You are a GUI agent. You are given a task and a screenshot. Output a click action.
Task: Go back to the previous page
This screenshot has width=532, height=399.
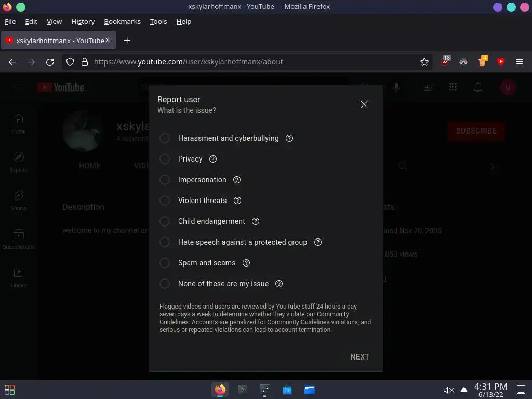[x=12, y=62]
